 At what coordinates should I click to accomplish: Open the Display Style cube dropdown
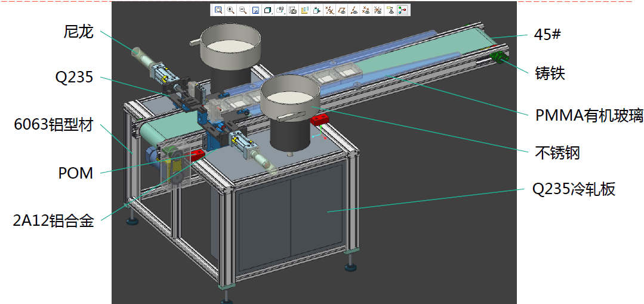268,10
